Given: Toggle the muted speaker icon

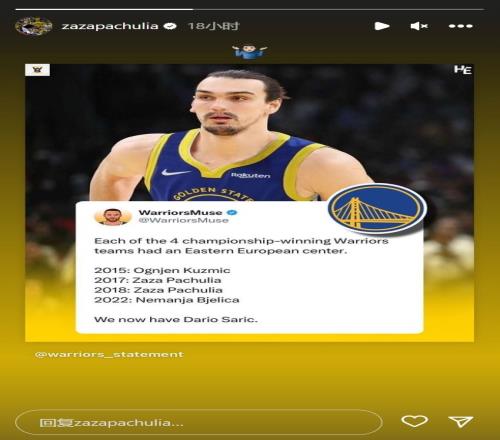Looking at the screenshot, I should (419, 26).
